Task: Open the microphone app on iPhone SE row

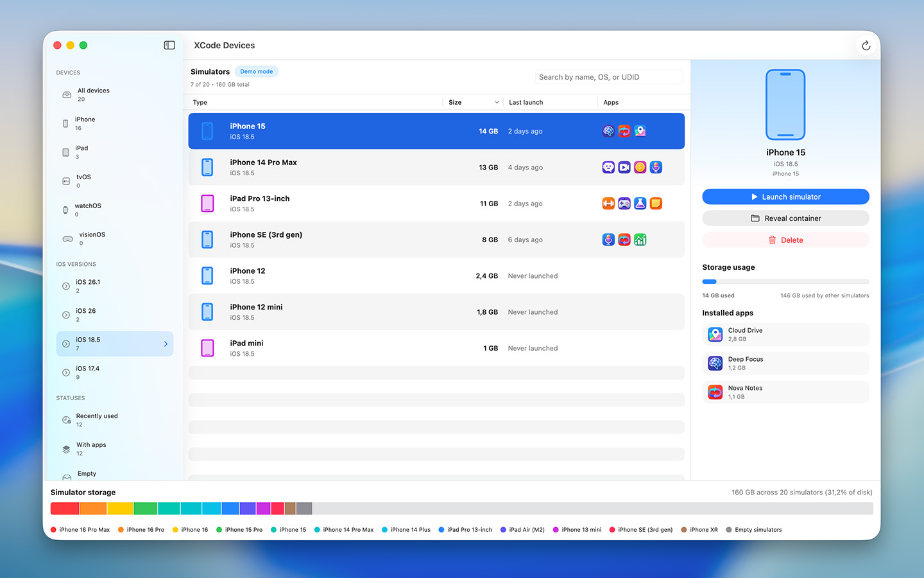Action: pos(608,240)
